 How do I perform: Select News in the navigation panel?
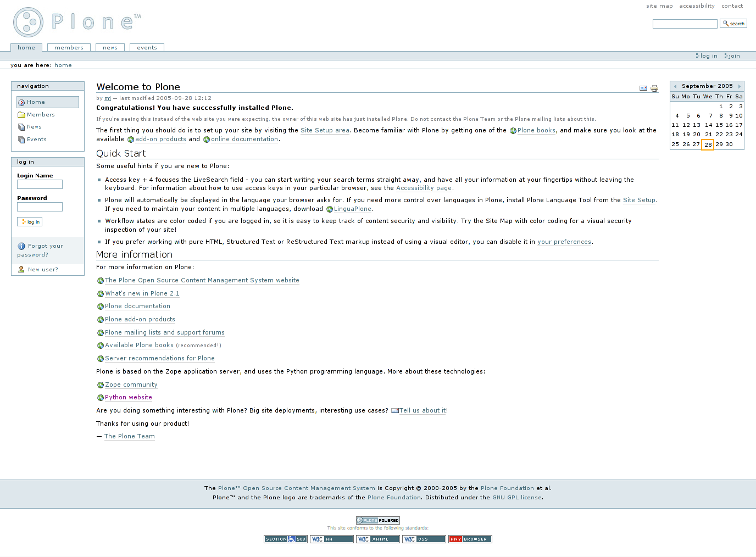[34, 127]
